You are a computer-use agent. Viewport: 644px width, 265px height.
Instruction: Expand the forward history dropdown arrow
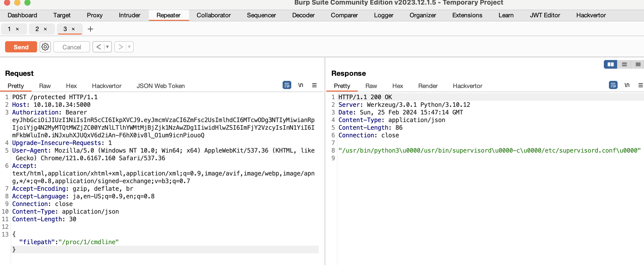(x=129, y=47)
